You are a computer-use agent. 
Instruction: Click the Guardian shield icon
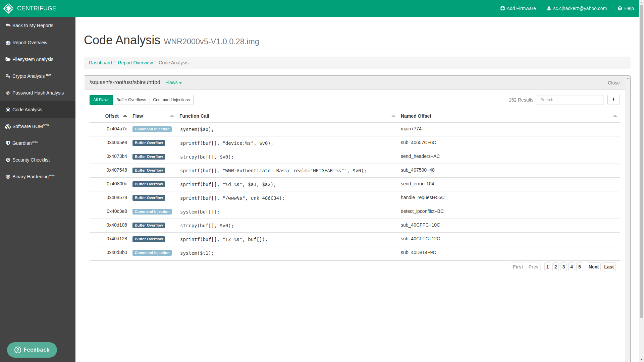[x=8, y=143]
